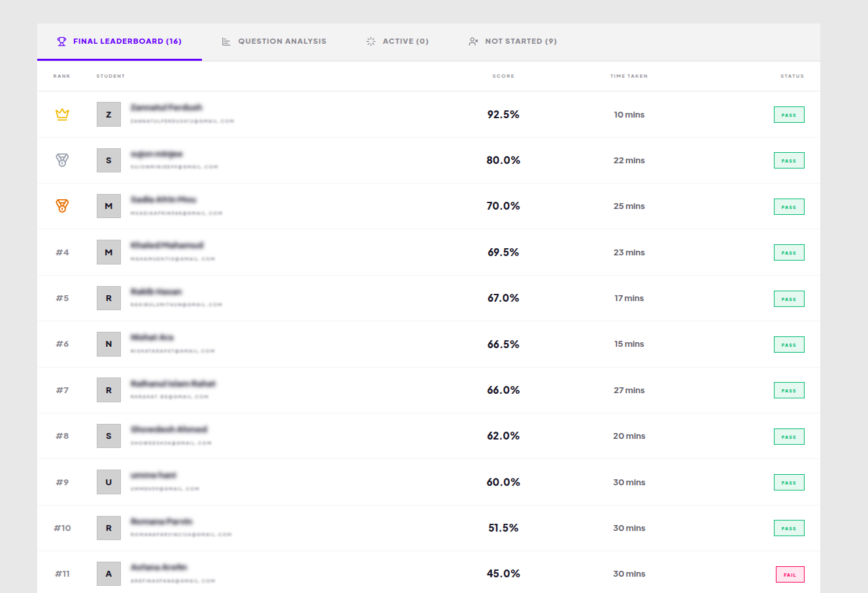Open the Active (0) tab

pos(397,41)
